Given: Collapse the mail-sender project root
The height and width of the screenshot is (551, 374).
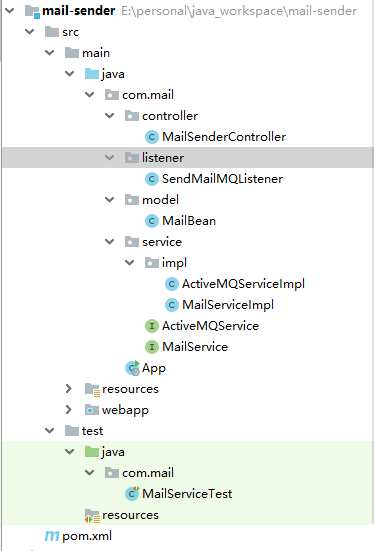Looking at the screenshot, I should point(10,11).
